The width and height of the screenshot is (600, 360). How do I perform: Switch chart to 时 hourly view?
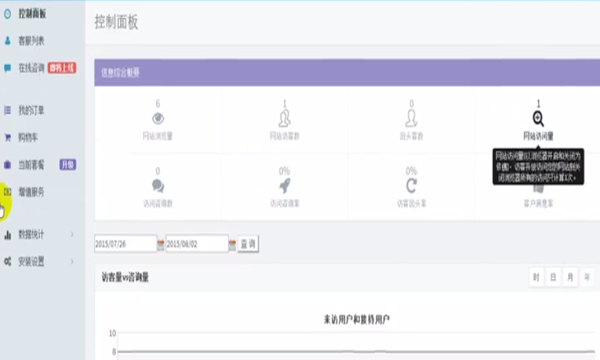[536, 277]
